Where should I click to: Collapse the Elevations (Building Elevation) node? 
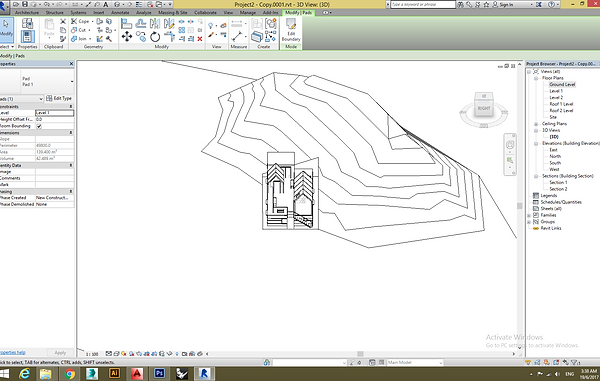536,143
